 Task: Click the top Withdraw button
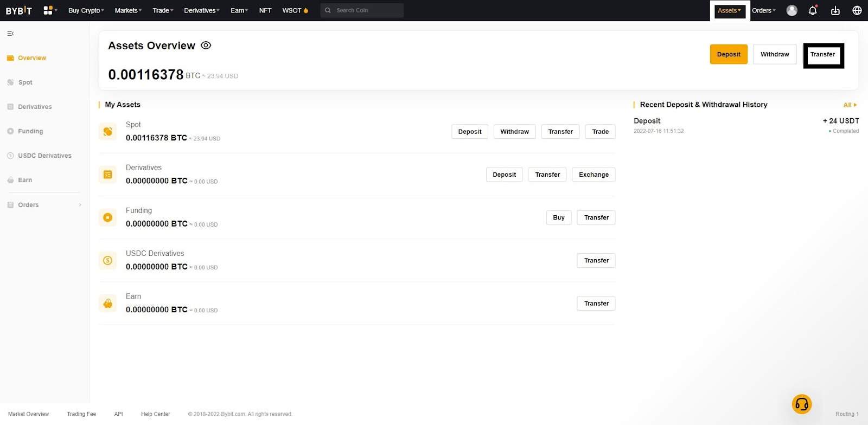coord(775,54)
